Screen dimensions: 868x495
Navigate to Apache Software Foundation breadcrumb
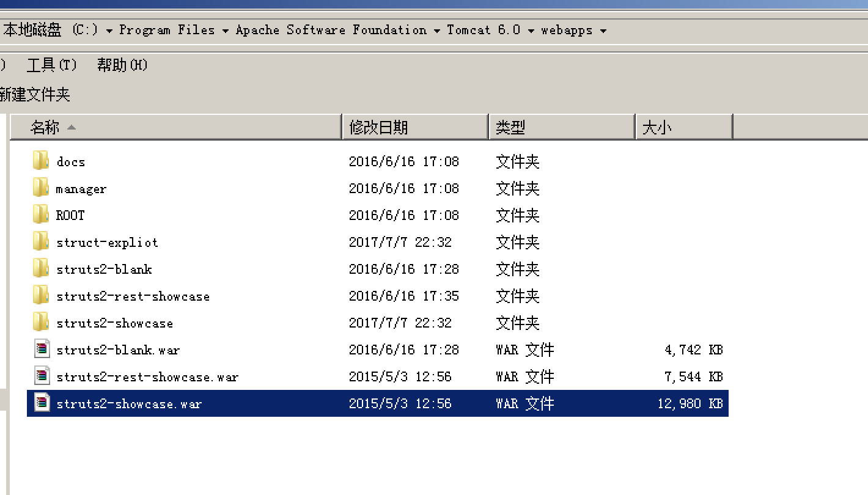pyautogui.click(x=331, y=30)
